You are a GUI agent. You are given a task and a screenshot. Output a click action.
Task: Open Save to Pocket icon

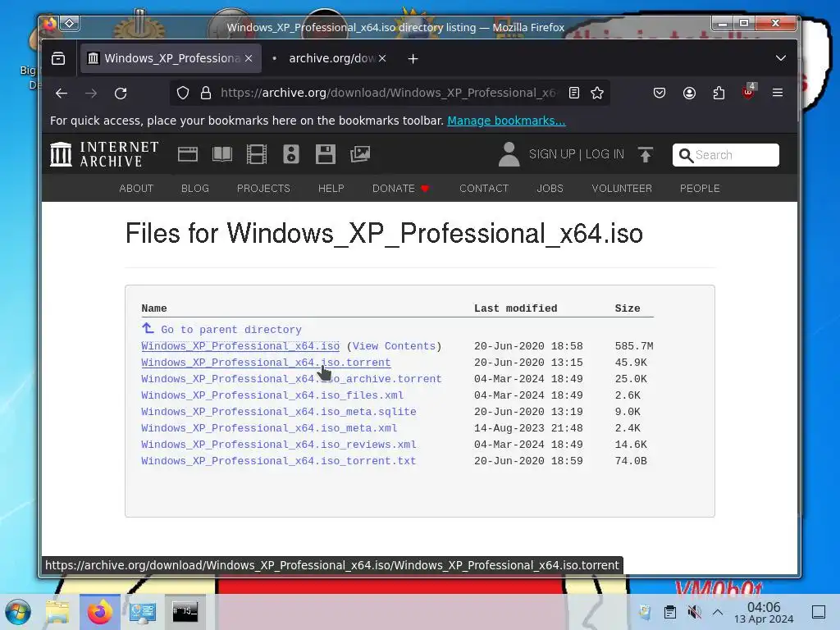(x=660, y=93)
